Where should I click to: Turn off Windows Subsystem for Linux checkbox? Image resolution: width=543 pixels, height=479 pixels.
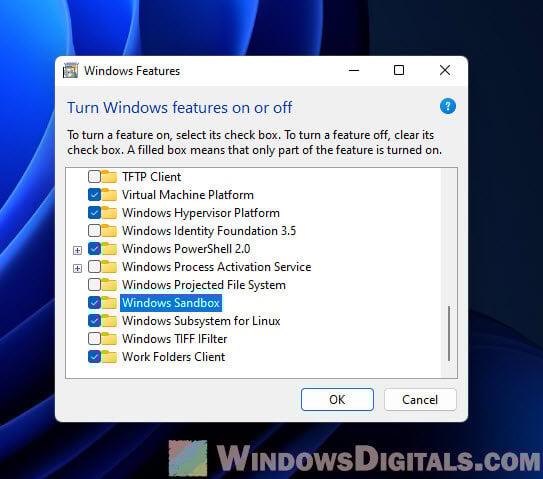click(94, 321)
